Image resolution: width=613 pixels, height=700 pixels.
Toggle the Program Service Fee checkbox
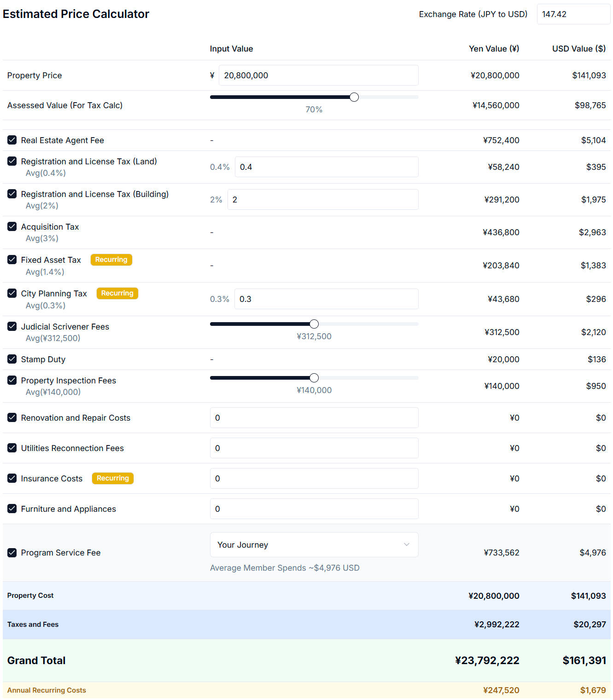[x=12, y=552]
